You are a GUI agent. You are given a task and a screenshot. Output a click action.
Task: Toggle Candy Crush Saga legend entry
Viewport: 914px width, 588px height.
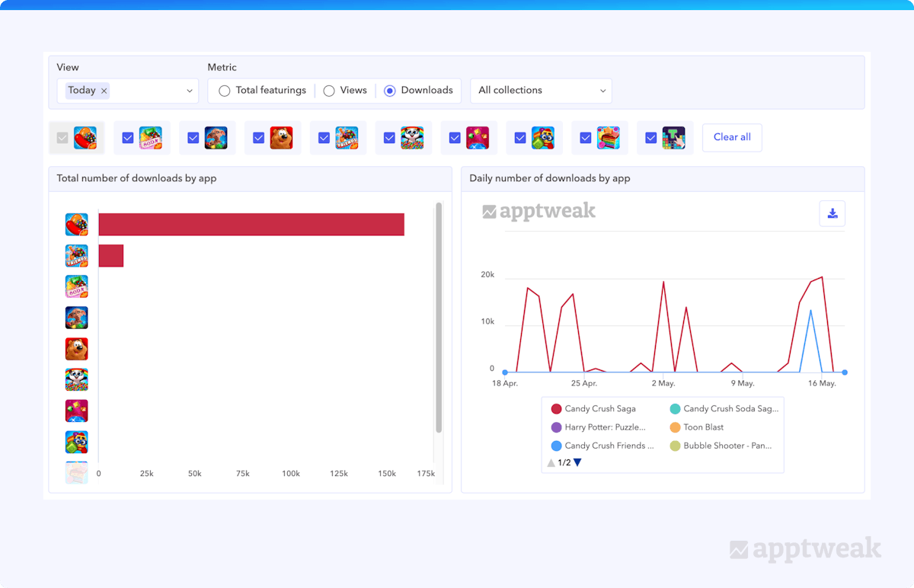[x=599, y=409]
